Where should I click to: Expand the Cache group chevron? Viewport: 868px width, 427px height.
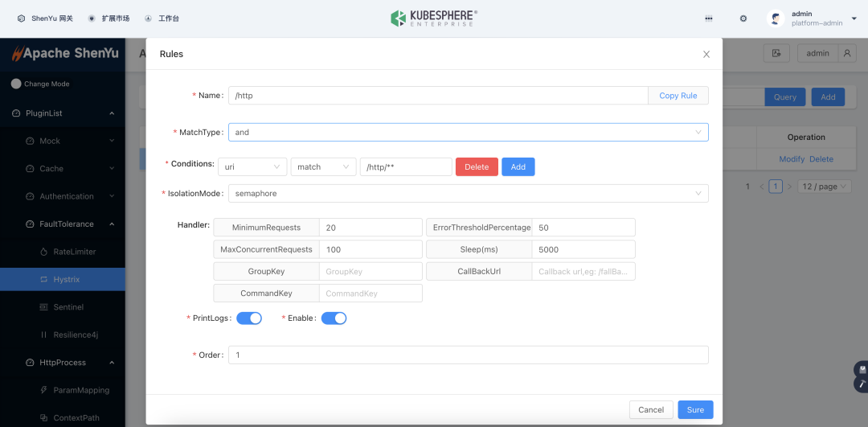point(112,168)
